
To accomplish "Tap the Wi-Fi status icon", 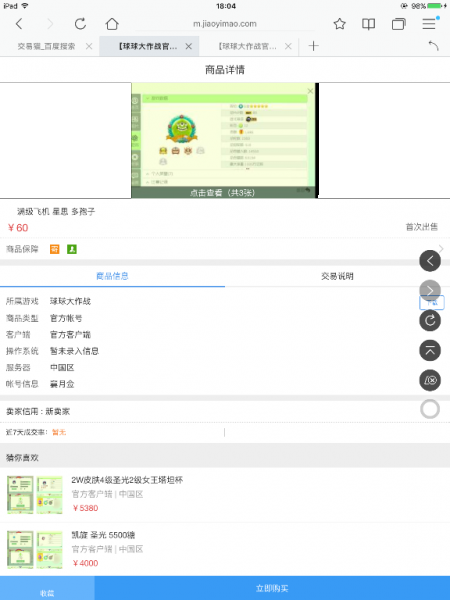I will coord(25,6).
